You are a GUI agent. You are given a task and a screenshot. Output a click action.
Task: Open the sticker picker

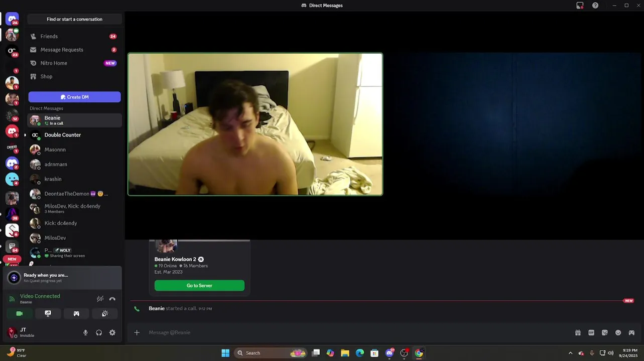[x=605, y=332]
